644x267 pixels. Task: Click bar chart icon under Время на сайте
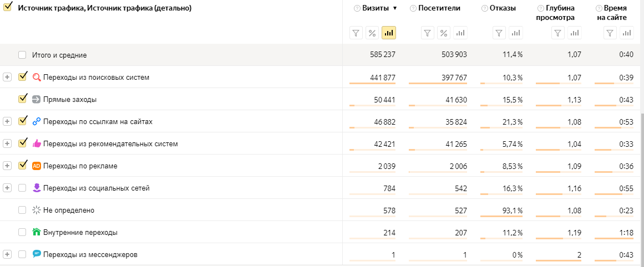(627, 33)
